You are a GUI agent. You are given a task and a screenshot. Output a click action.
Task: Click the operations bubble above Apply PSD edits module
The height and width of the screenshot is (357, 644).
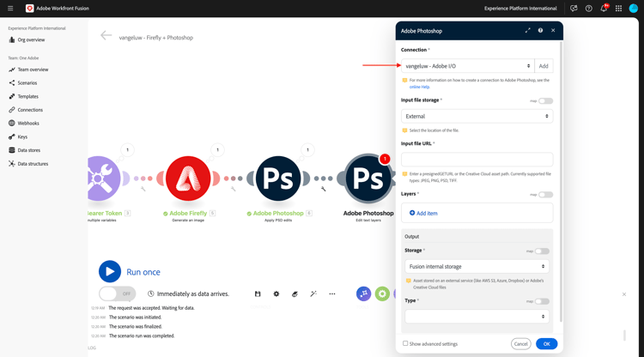pos(307,150)
